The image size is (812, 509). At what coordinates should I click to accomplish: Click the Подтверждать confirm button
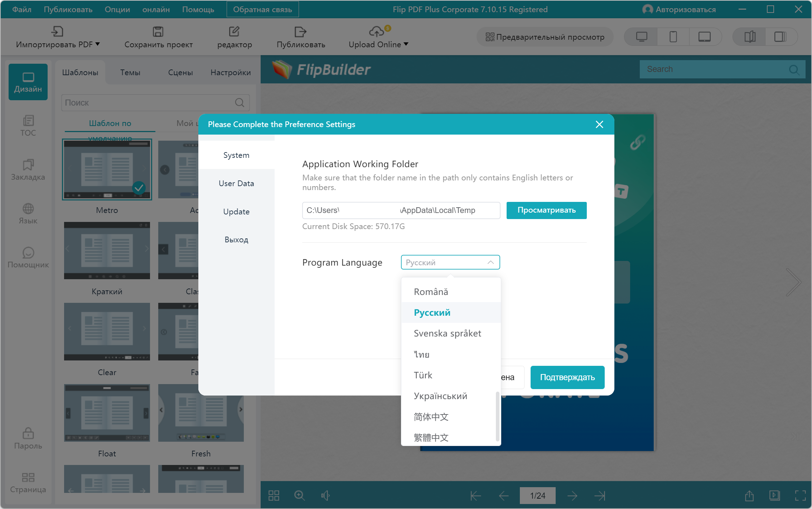pyautogui.click(x=567, y=377)
